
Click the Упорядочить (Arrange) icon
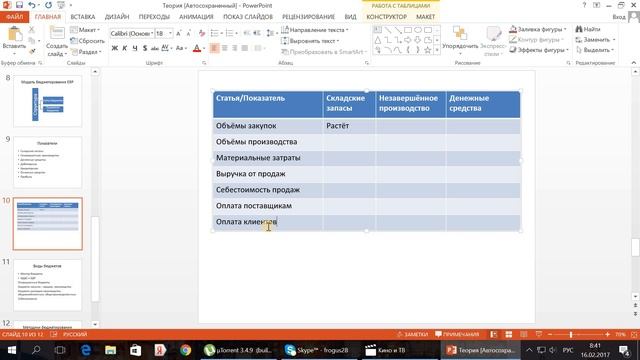coord(460,33)
